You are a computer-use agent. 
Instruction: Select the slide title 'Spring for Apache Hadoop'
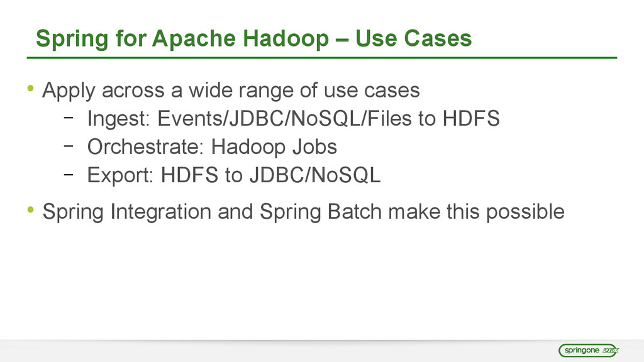coord(182,39)
